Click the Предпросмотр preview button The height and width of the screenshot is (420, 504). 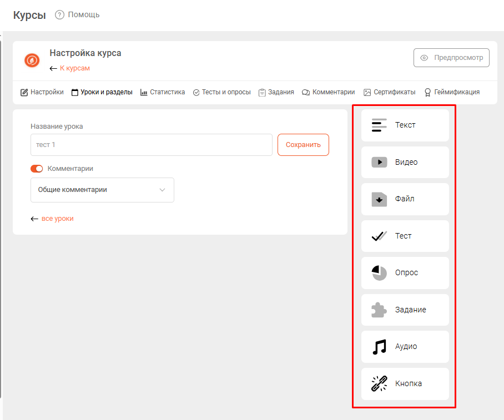point(451,58)
